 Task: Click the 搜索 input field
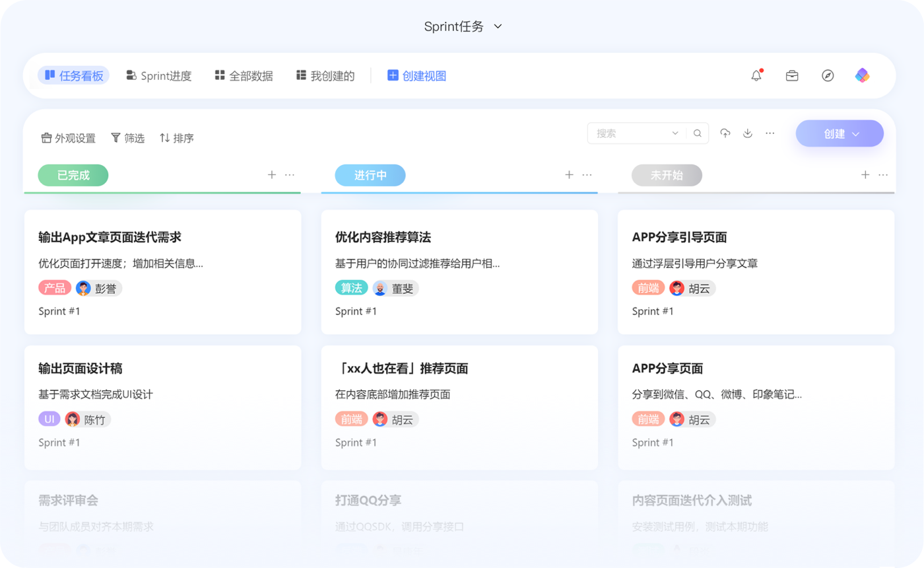click(630, 133)
